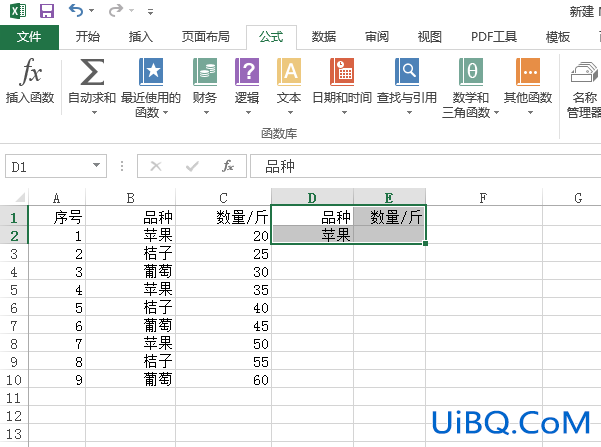Click the formula bar fx button
The image size is (601, 447).
coord(228,166)
